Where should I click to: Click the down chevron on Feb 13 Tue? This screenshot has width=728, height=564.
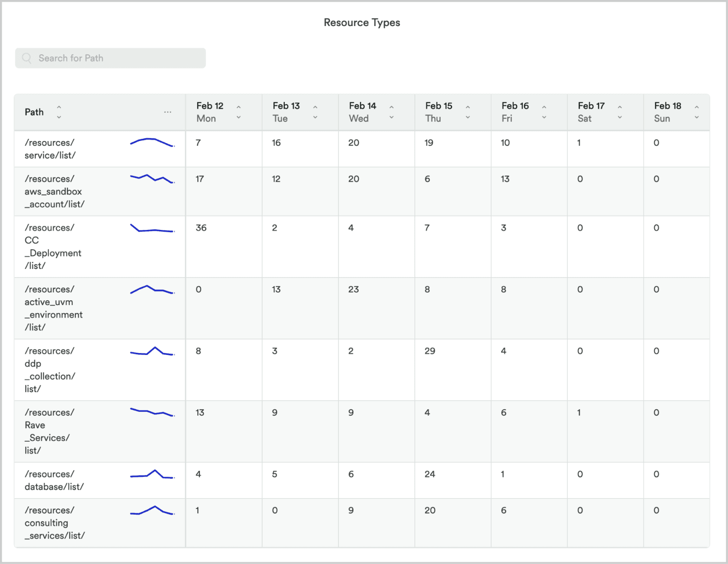click(x=315, y=118)
